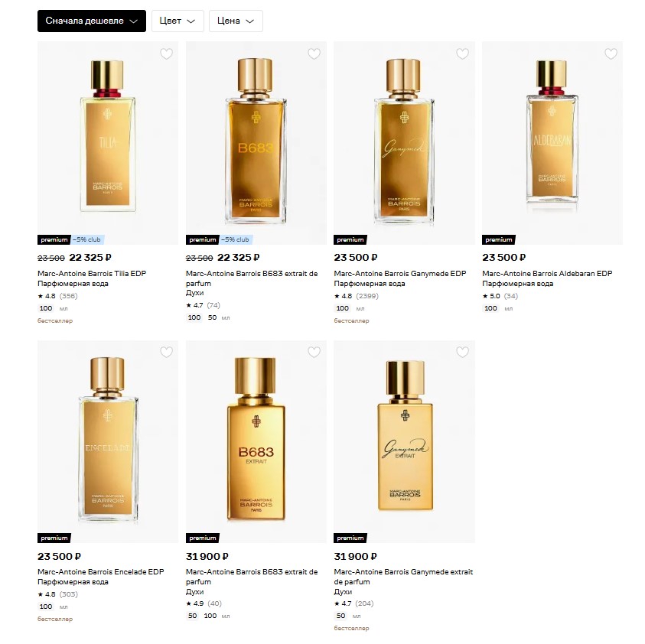Click the '-5% club' badge on Tilia
The width and height of the screenshot is (645, 644).
pyautogui.click(x=88, y=239)
